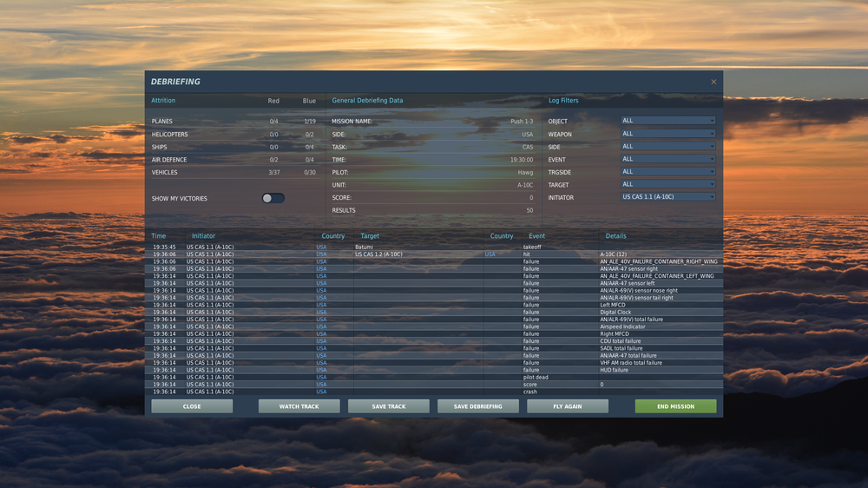Click the SHIPS attrition row

click(234, 148)
